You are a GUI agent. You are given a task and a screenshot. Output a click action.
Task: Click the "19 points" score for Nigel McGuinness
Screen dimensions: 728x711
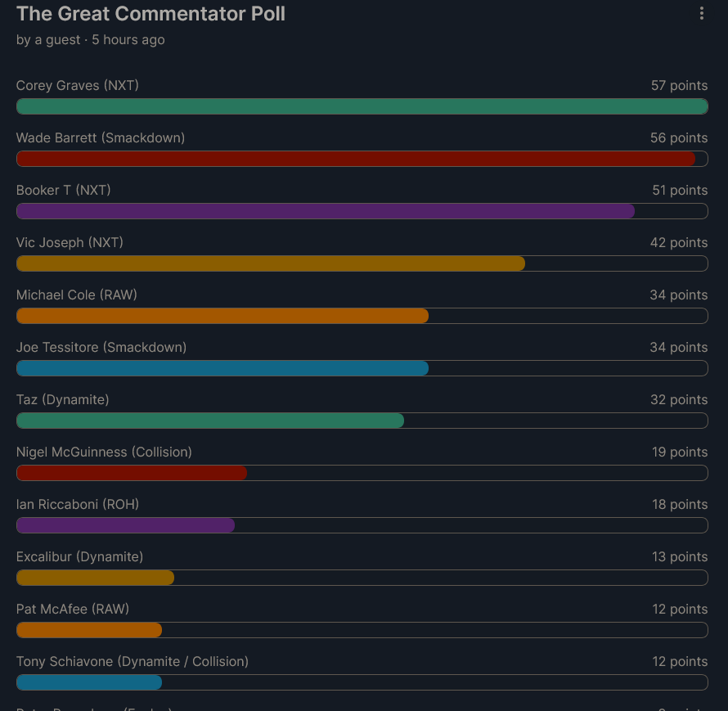pyautogui.click(x=679, y=452)
